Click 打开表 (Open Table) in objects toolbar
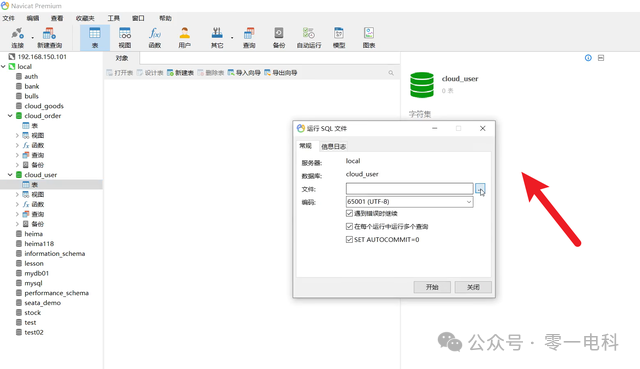Image resolution: width=640 pixels, height=369 pixels. pos(120,73)
